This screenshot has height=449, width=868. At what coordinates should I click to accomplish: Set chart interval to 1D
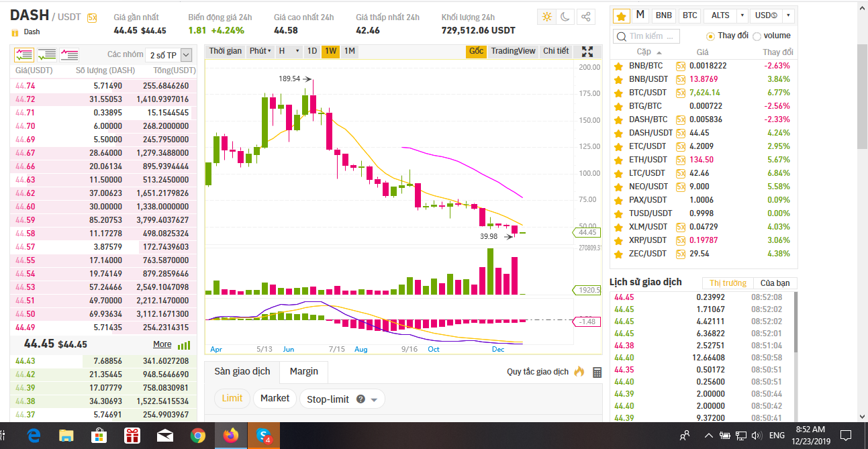[x=312, y=51]
